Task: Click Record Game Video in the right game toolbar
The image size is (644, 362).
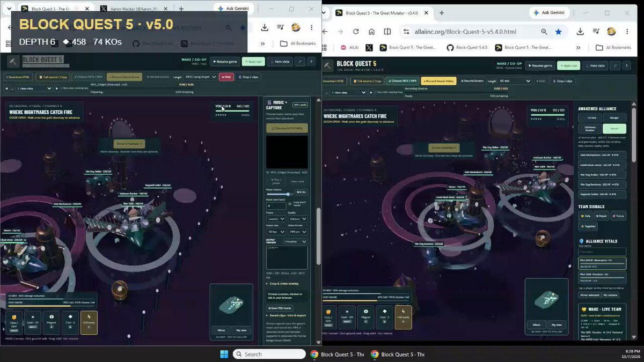Action: pos(438,81)
